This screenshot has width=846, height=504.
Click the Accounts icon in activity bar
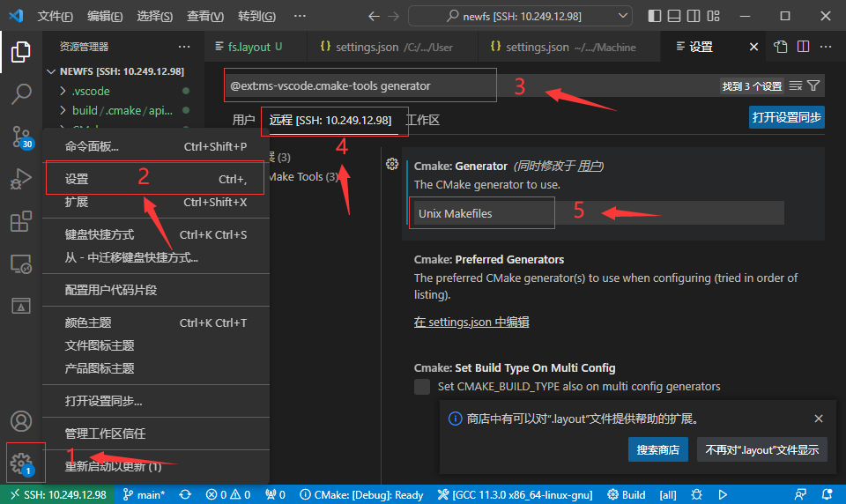(x=21, y=421)
